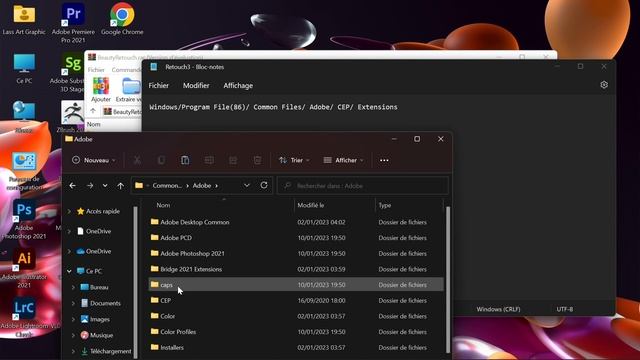Click the Rename icon in Explorer toolbar
Image resolution: width=640 pixels, height=360 pixels.
point(209,160)
